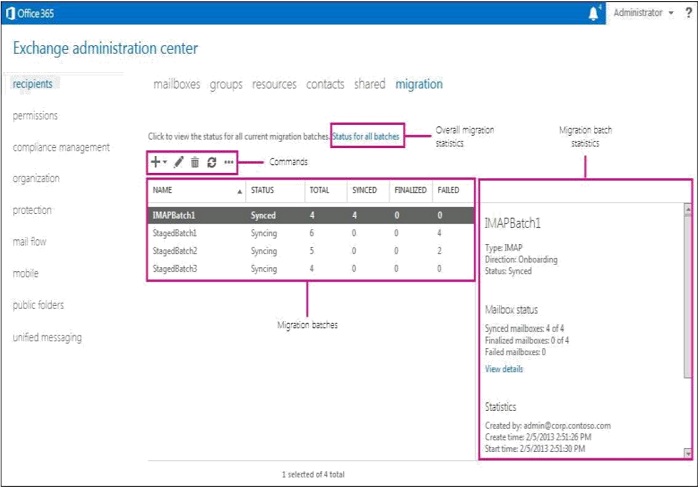The width and height of the screenshot is (700, 488).
Task: Refresh the migration batch list
Action: tap(212, 162)
